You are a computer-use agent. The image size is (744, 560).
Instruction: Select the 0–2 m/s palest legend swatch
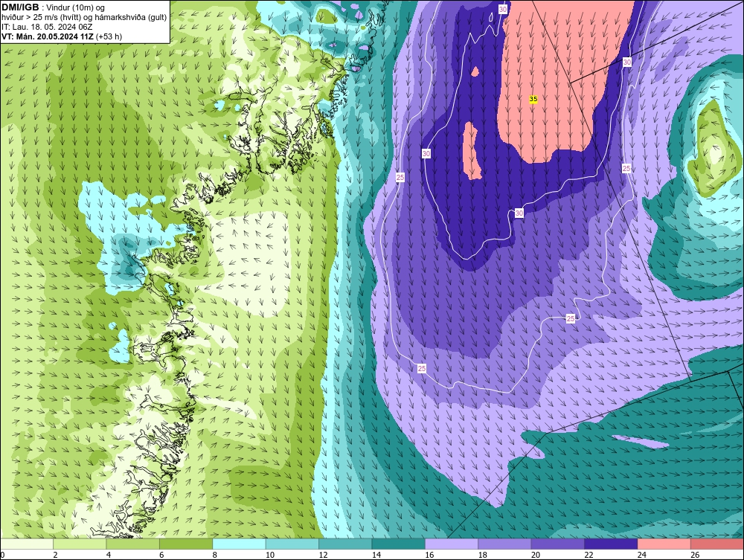coord(27,544)
